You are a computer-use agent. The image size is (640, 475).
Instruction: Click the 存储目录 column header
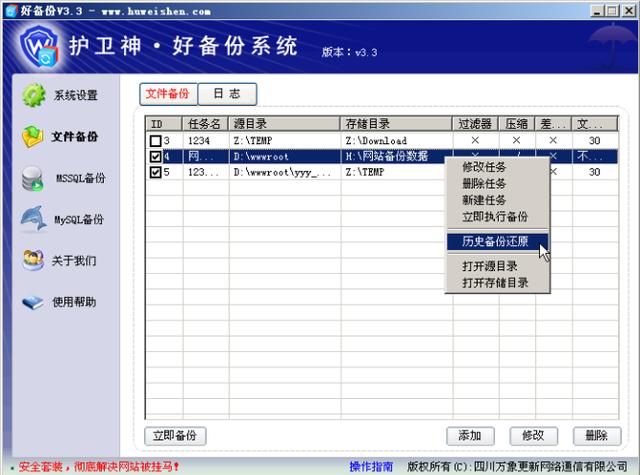pyautogui.click(x=396, y=124)
